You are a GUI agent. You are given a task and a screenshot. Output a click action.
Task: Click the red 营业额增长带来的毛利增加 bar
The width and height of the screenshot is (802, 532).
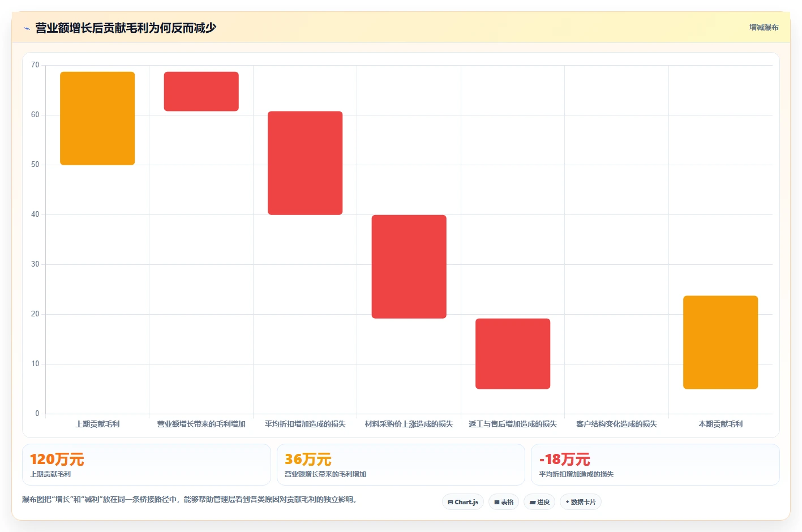point(201,91)
